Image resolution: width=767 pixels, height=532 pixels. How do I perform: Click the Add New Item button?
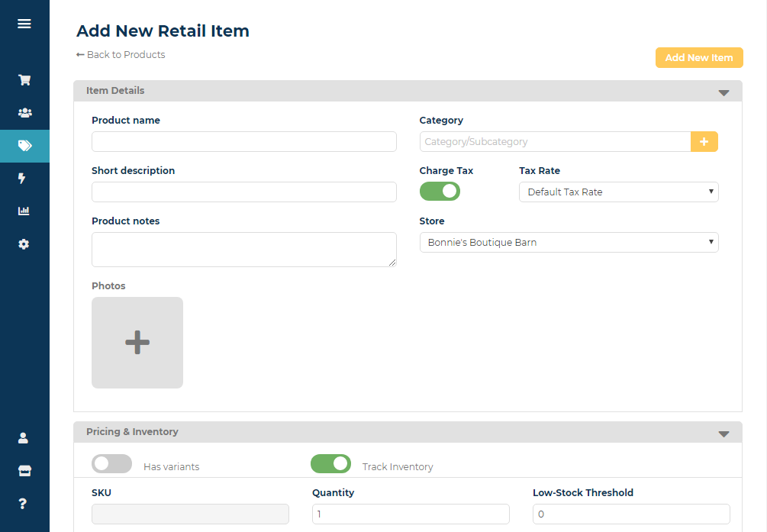click(698, 58)
